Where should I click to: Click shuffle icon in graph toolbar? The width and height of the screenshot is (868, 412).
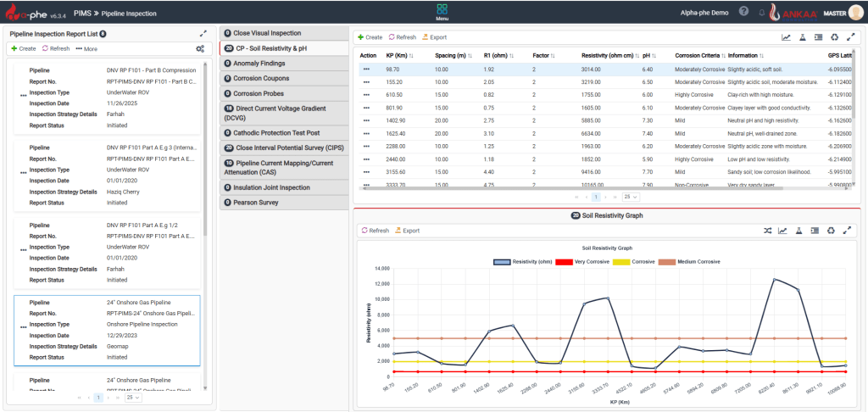768,231
